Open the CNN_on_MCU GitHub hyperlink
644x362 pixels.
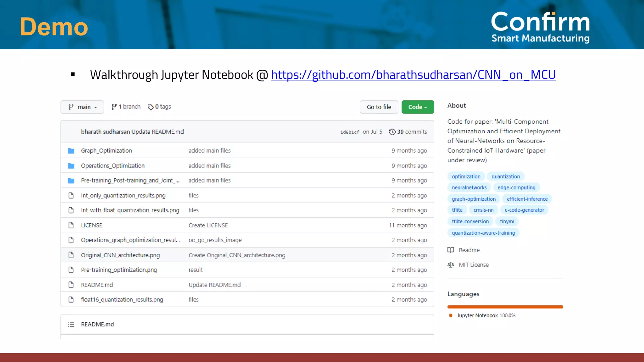(413, 75)
